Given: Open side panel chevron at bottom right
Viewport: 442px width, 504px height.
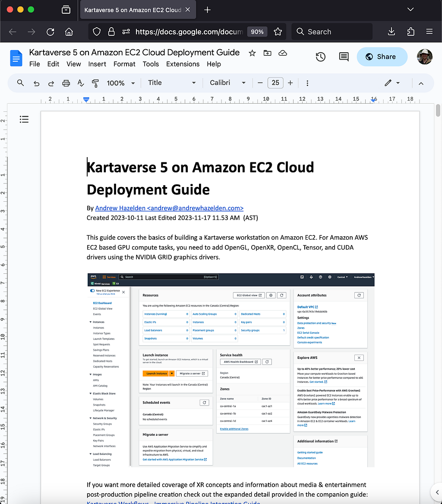Looking at the screenshot, I should (x=437, y=492).
